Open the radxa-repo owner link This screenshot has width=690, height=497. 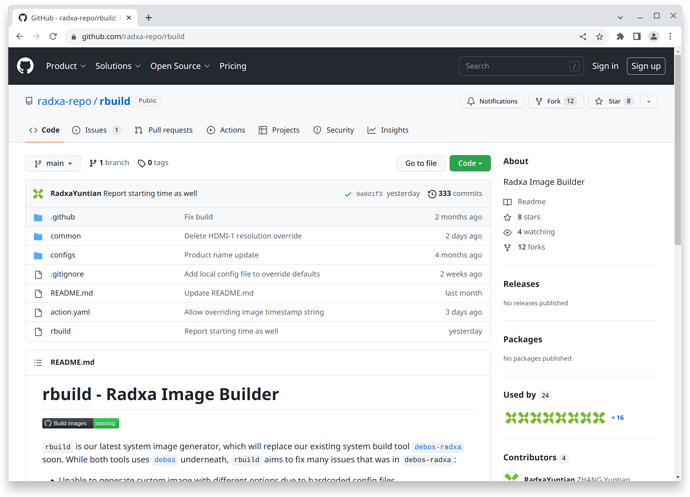(64, 101)
